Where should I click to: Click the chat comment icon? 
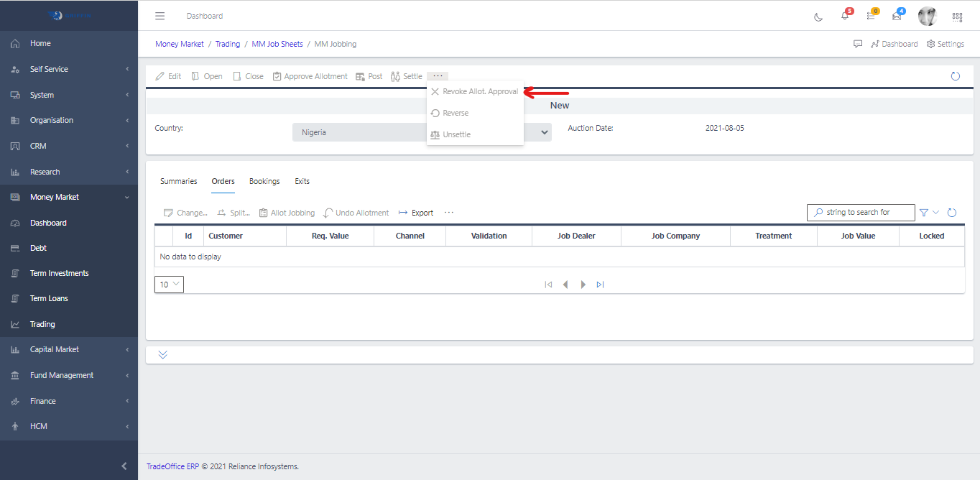click(x=858, y=44)
